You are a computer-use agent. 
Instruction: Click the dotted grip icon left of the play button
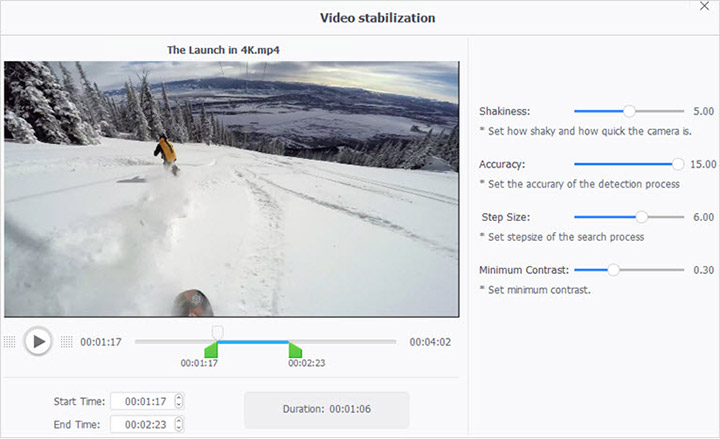pyautogui.click(x=10, y=342)
